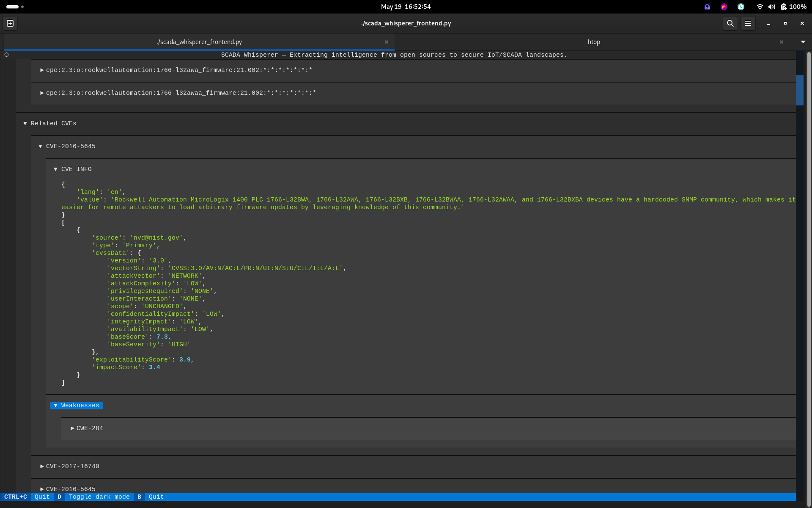Expand the bottom collapsed CVE-2016-5645 entry
The width and height of the screenshot is (812, 508).
[68, 489]
